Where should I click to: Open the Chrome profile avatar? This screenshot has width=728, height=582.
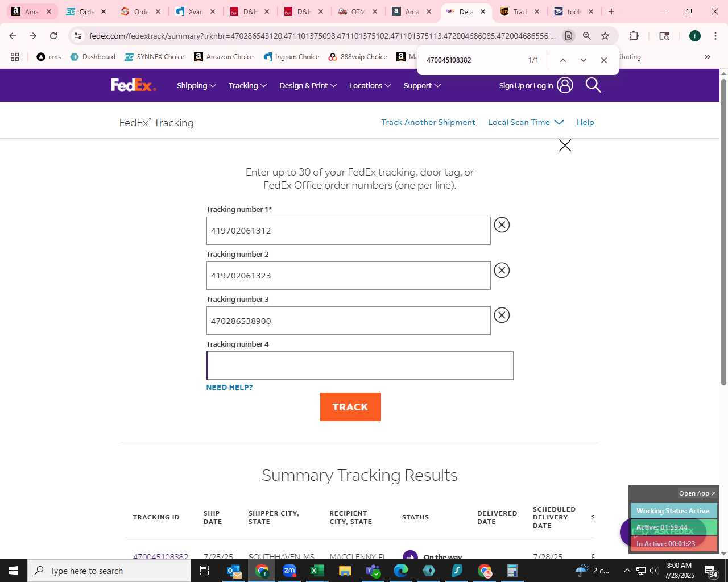point(695,36)
